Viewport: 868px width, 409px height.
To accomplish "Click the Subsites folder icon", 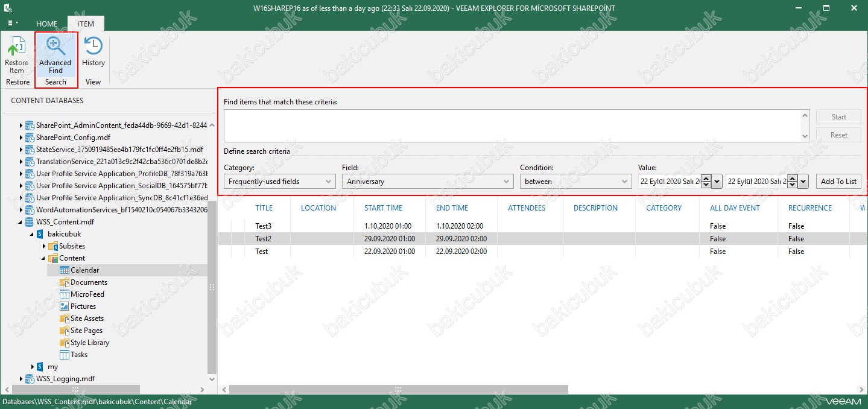I will coord(53,246).
